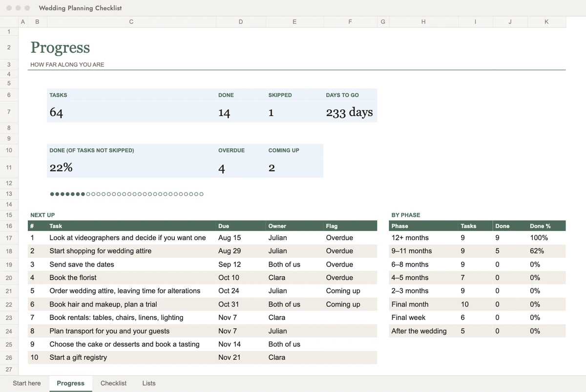Click the Coming up count 2
Viewport: 586px width, 392px height.
272,168
